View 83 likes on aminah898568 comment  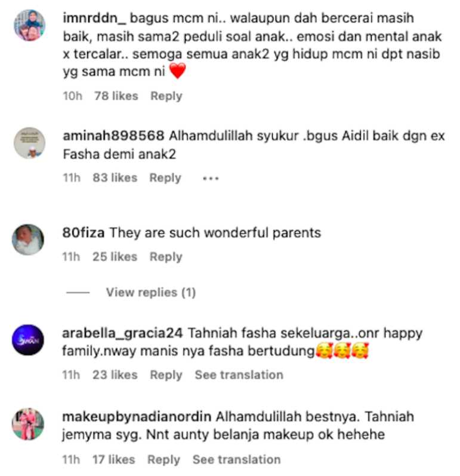115,177
